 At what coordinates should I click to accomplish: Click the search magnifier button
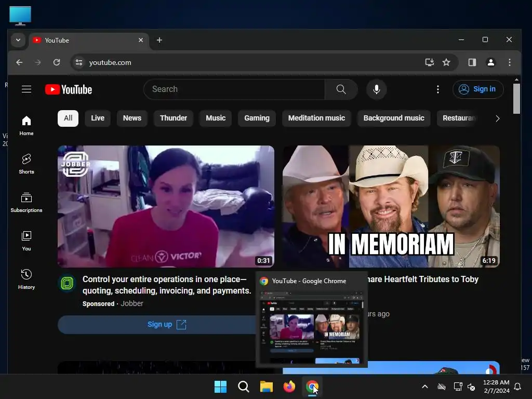(x=341, y=89)
